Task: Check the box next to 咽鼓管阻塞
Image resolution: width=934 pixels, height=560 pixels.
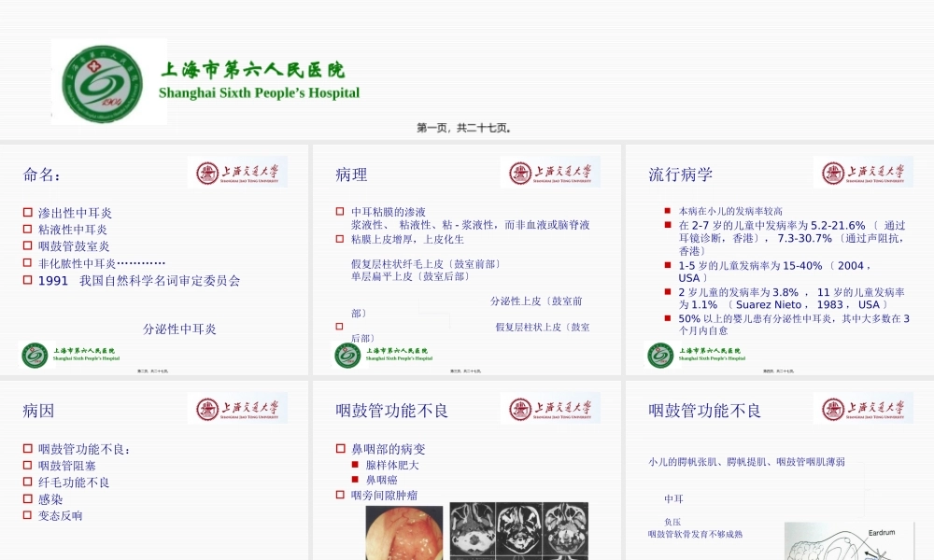Action: click(26, 465)
